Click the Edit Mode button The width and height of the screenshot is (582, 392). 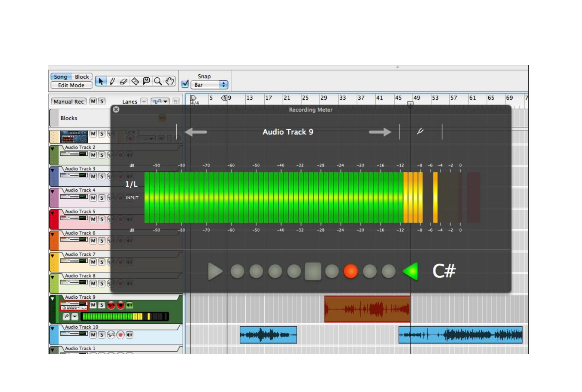point(71,85)
